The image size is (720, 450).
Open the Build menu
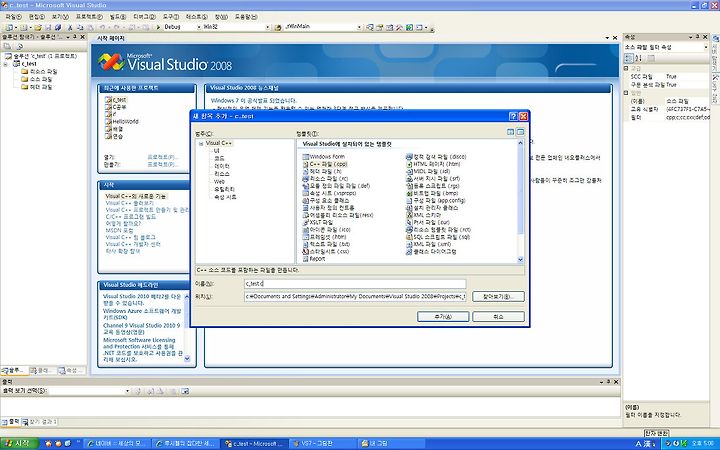point(118,17)
